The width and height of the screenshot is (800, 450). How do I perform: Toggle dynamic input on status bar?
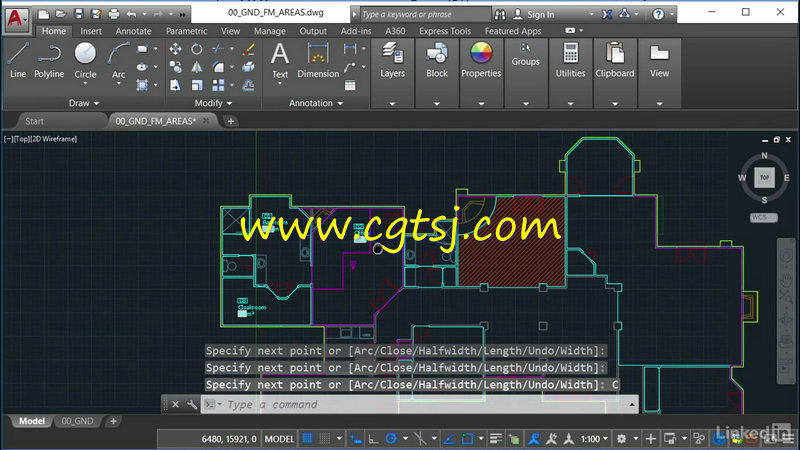(356, 439)
